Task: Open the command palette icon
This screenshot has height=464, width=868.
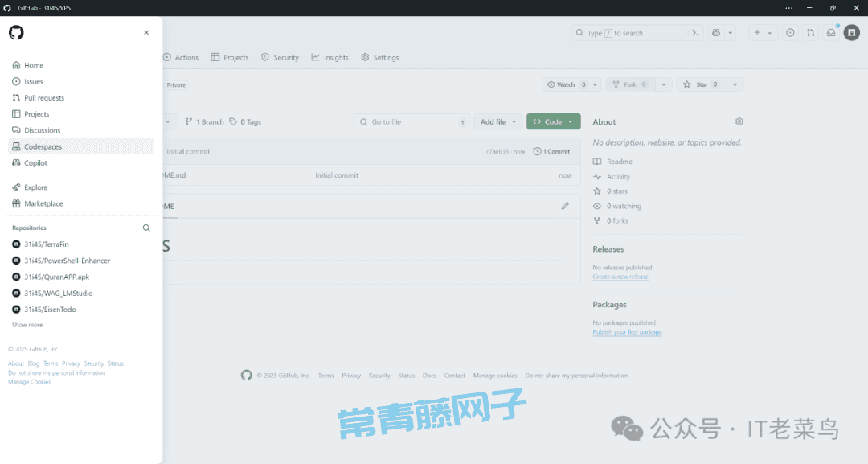Action: coord(696,33)
